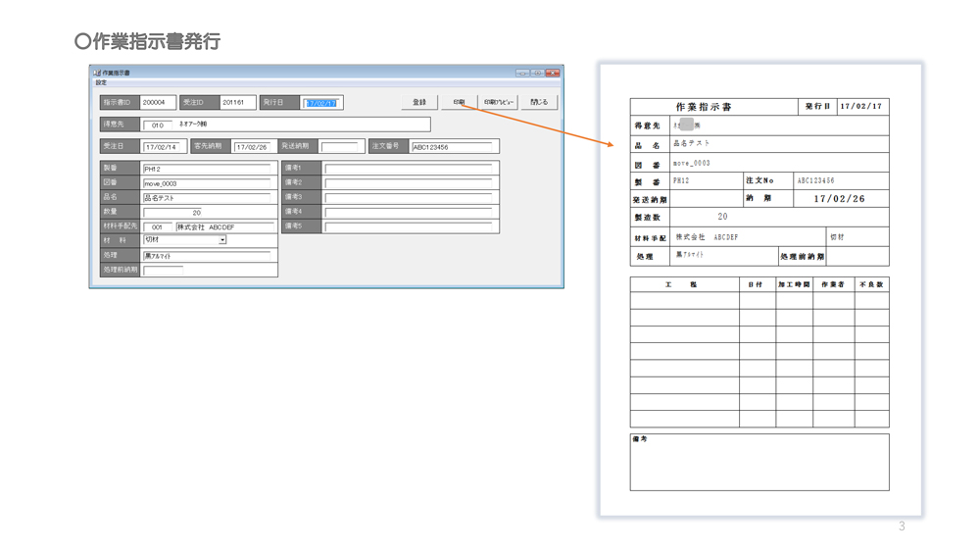The height and width of the screenshot is (552, 980).
Task: Focus the 受注ID field showing 201161
Action: click(237, 103)
